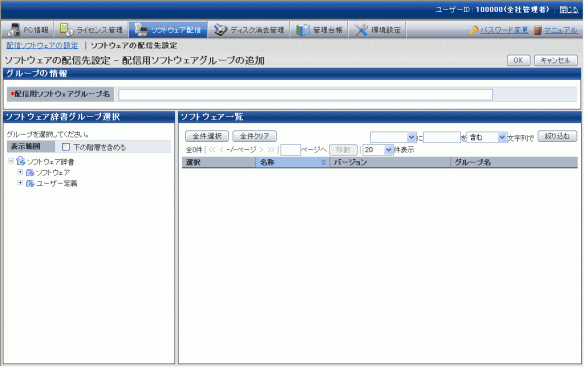584x367 pixels.
Task: Click the ソフトウェア辞書 root folder icon
Action: coord(20,161)
